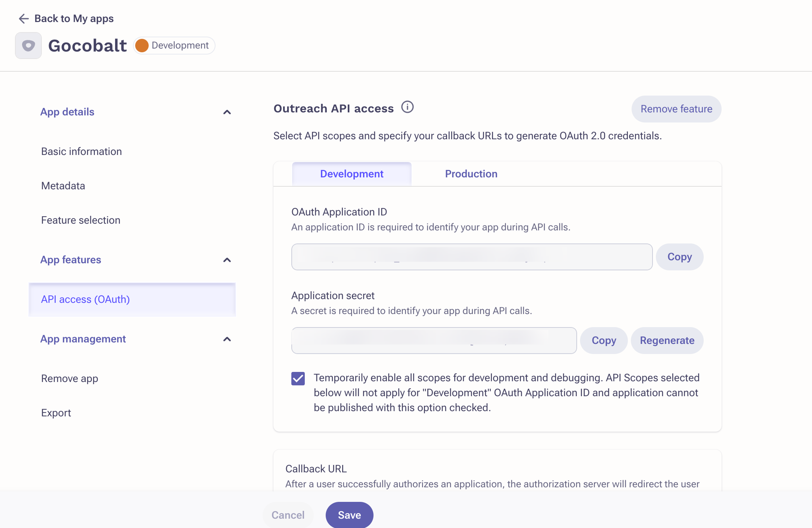The height and width of the screenshot is (528, 812).
Task: Regenerate the application secret
Action: click(x=667, y=341)
